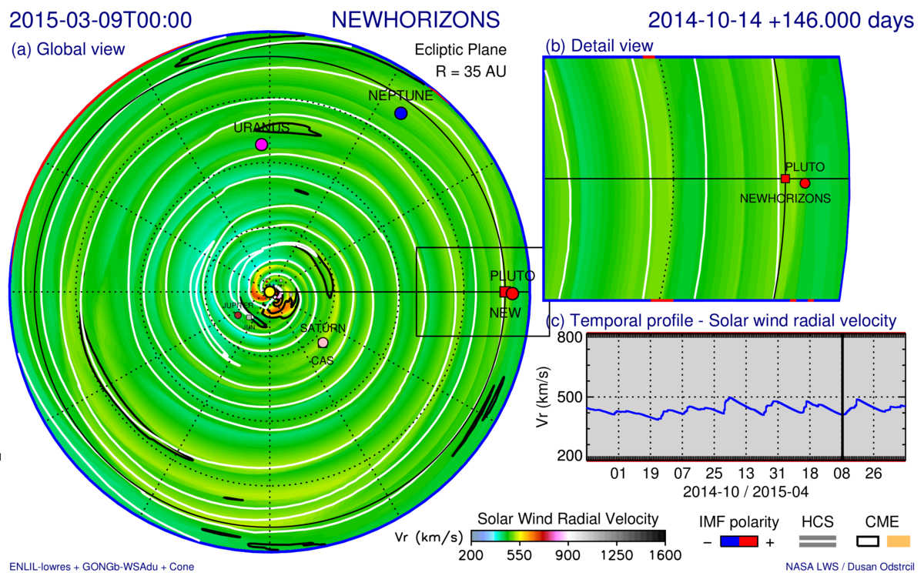Click the black current-time line in temporal profile
Screen dimensions: 924x576
coord(842,398)
